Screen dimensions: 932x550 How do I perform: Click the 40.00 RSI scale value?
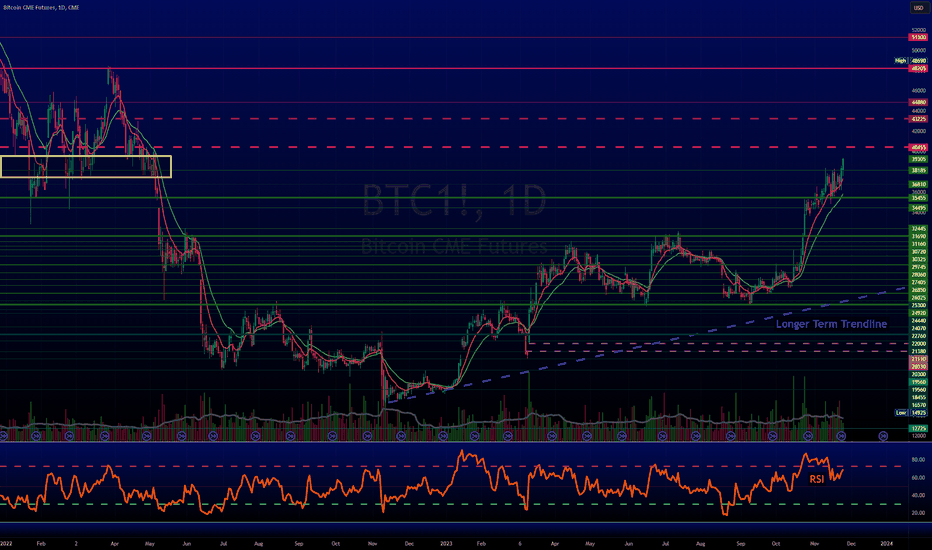coord(918,495)
